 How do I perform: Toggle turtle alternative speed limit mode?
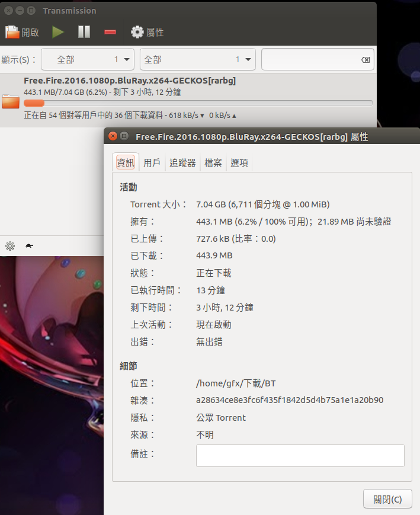tap(29, 246)
